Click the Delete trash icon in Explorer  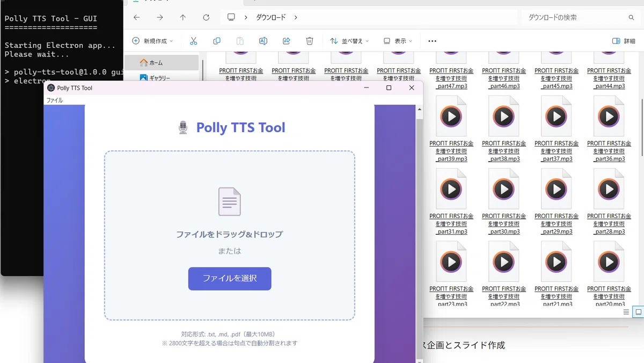tap(310, 41)
